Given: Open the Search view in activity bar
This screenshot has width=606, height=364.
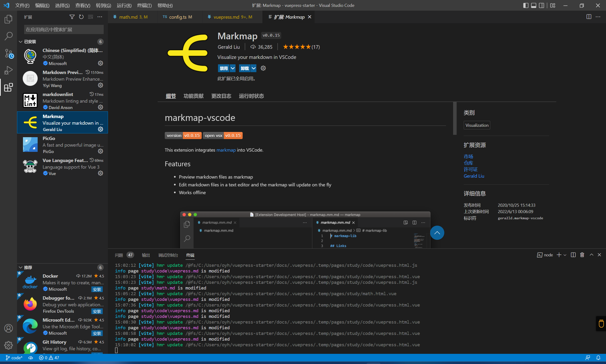Looking at the screenshot, I should coord(8,36).
